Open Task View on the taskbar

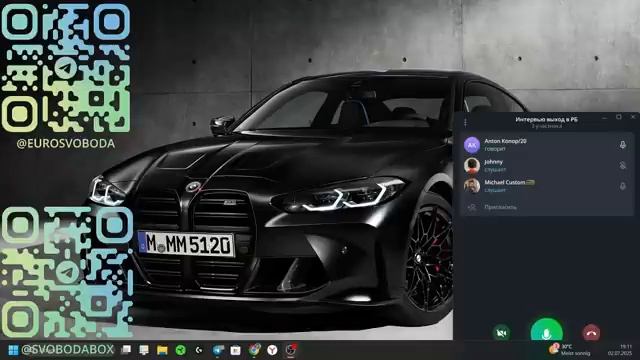pos(127,350)
